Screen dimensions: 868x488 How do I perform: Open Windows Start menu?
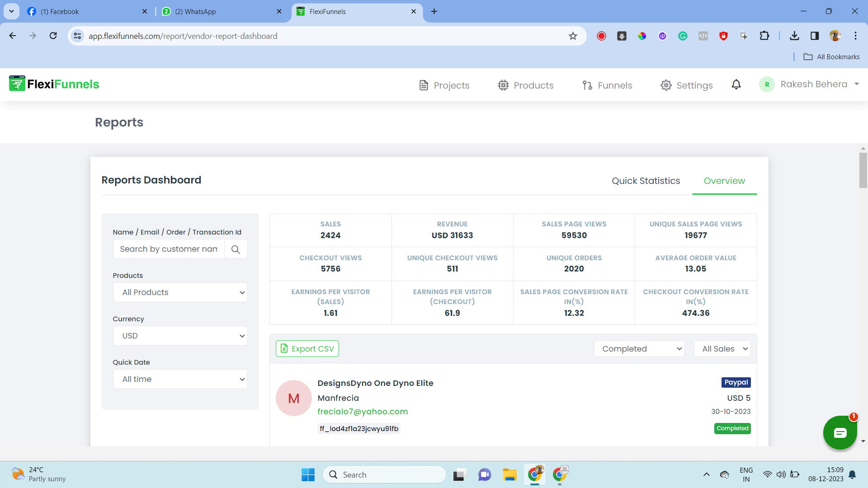click(x=308, y=474)
